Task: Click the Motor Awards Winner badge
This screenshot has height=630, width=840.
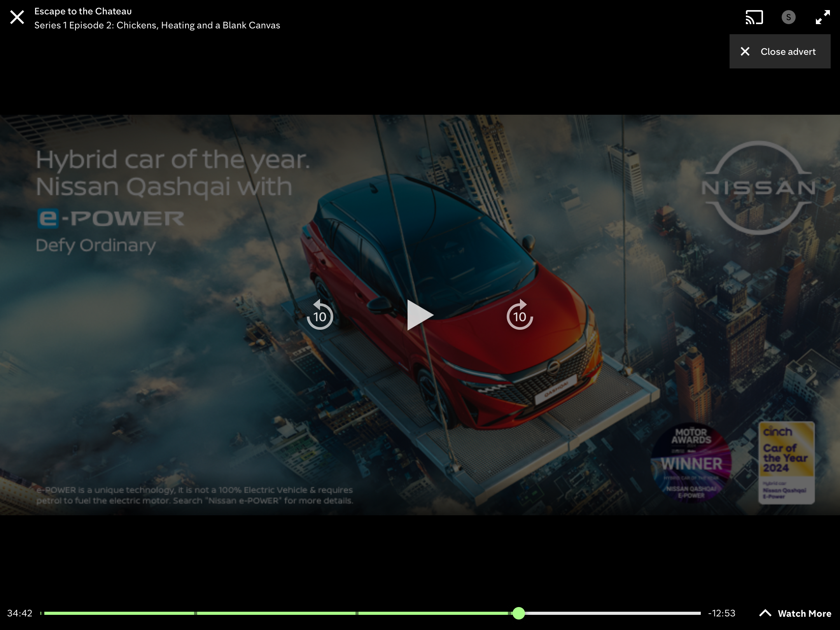Action: pyautogui.click(x=691, y=463)
